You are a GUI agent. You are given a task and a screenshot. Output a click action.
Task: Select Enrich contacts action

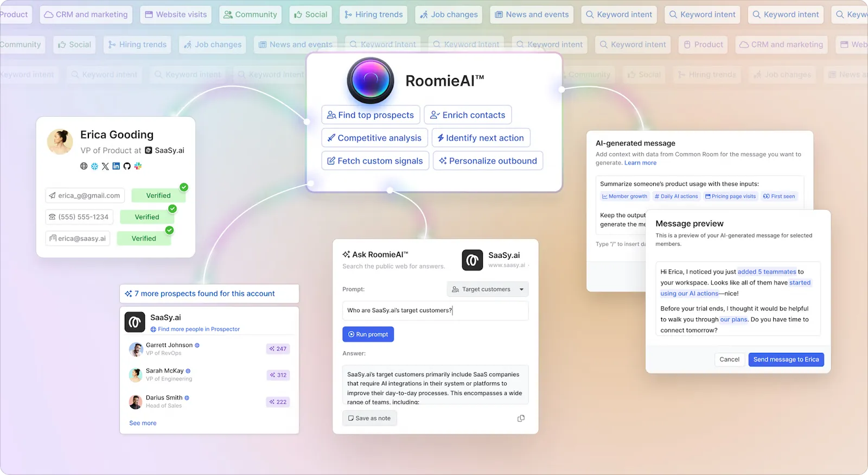[468, 115]
